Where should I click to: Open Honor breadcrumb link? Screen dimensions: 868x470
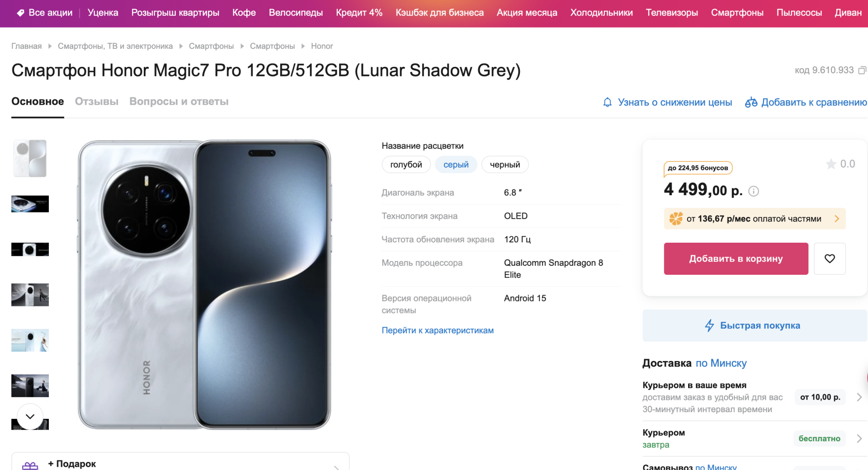point(322,46)
